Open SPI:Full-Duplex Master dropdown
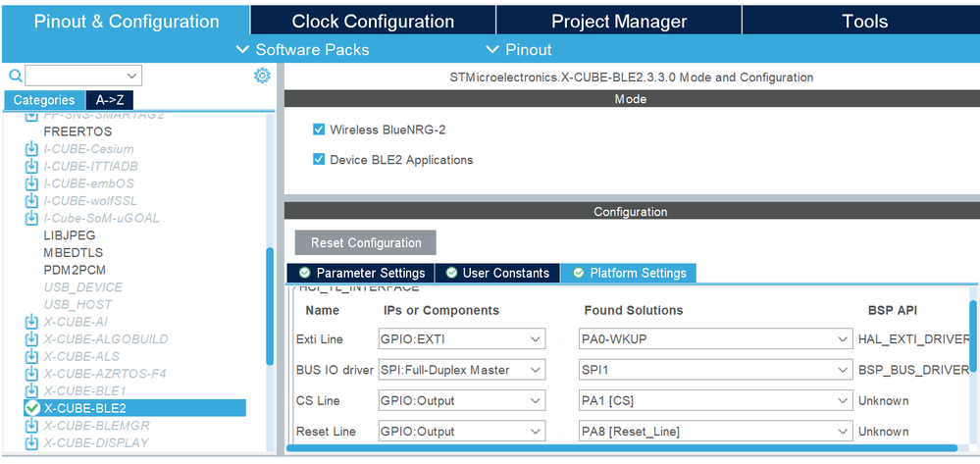980x464 pixels. 462,370
